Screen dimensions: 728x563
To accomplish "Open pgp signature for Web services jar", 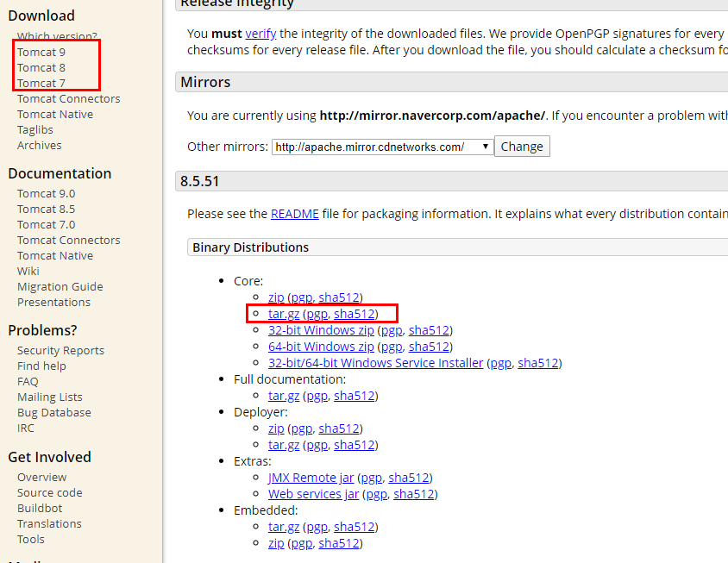I will 377,494.
